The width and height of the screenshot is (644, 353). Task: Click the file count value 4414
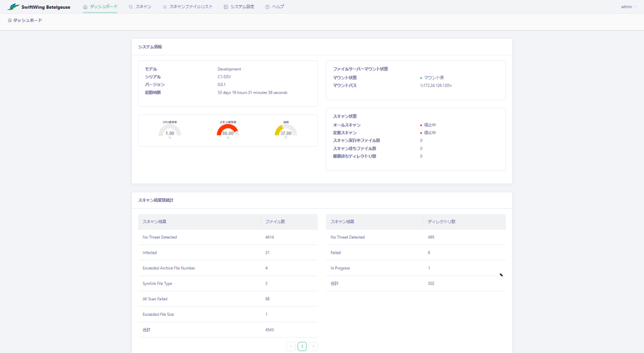[x=269, y=237]
